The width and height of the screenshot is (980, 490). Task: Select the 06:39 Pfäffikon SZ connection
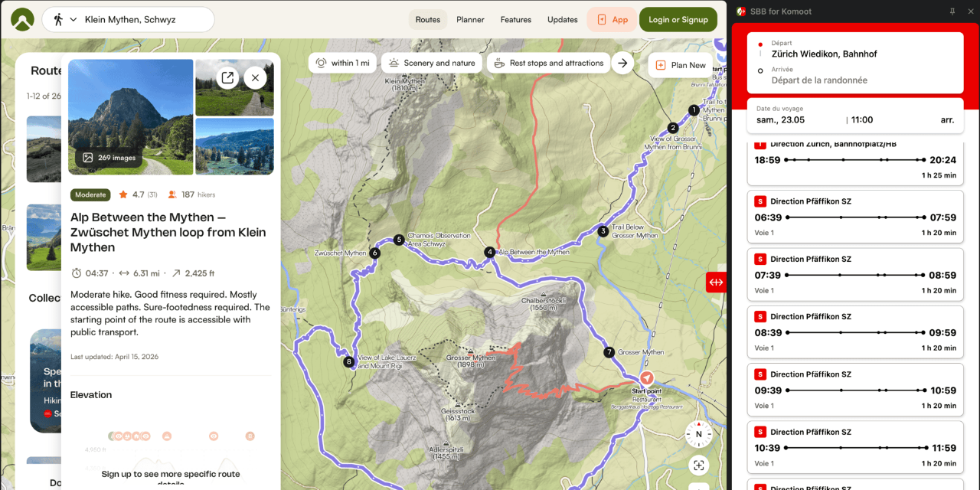855,216
